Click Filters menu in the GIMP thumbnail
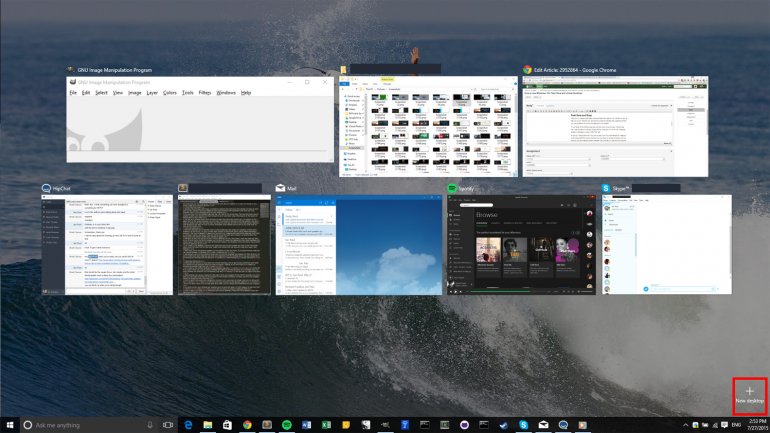This screenshot has height=433, width=770. (205, 92)
